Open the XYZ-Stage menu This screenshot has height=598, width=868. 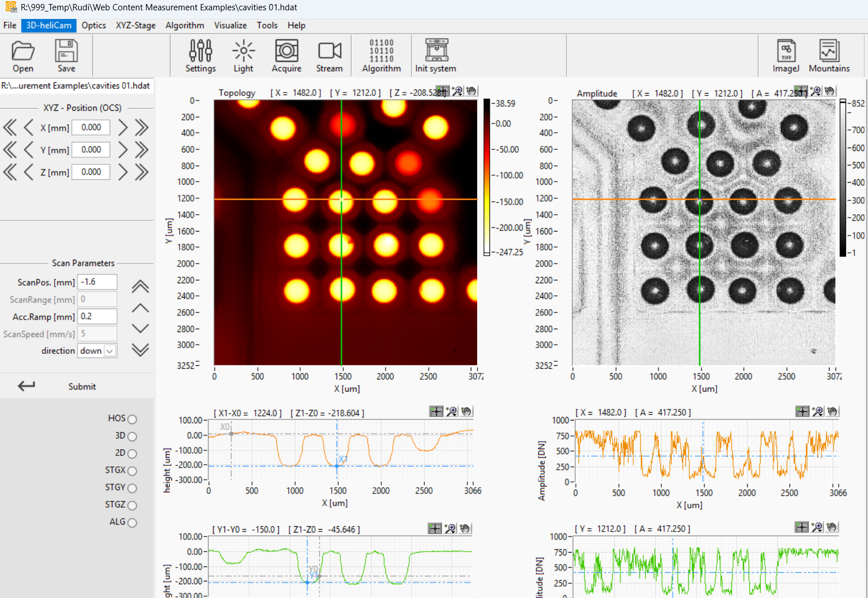tap(135, 25)
